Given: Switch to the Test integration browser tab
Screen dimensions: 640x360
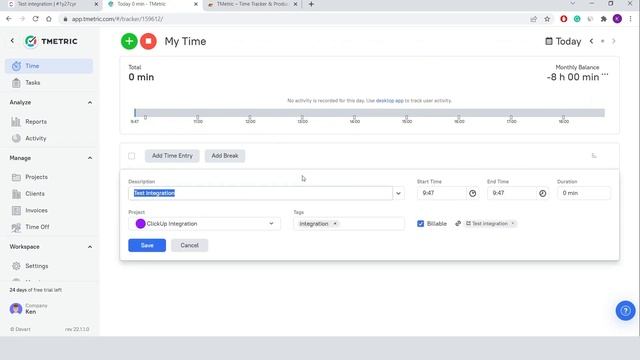Looking at the screenshot, I should click(47, 4).
